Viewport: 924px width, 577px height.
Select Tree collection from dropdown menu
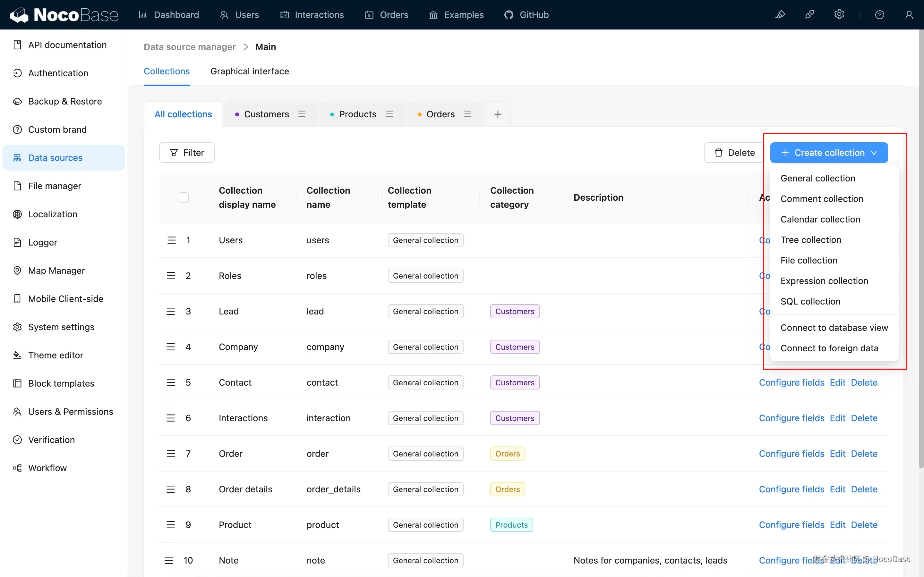(811, 240)
